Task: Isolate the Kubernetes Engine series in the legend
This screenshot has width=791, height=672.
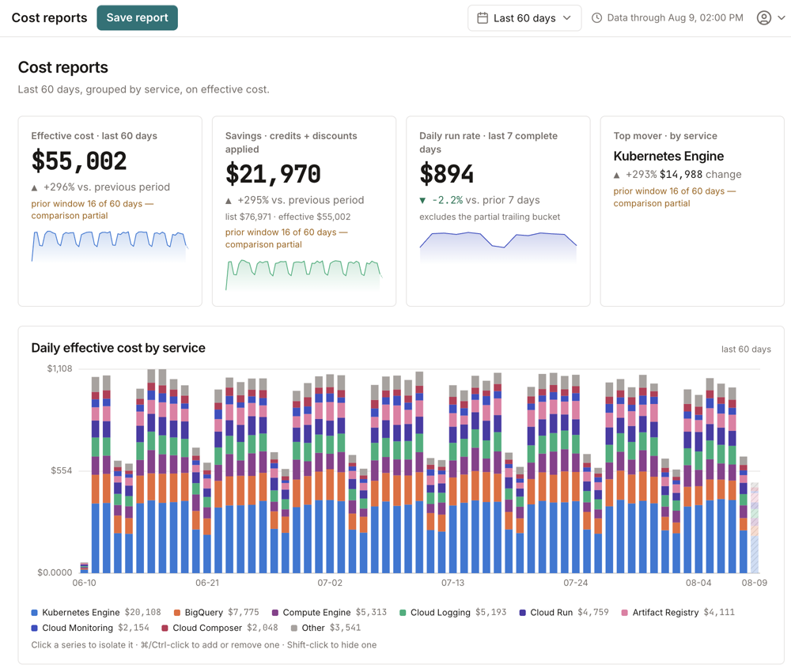Action: click(x=96, y=612)
